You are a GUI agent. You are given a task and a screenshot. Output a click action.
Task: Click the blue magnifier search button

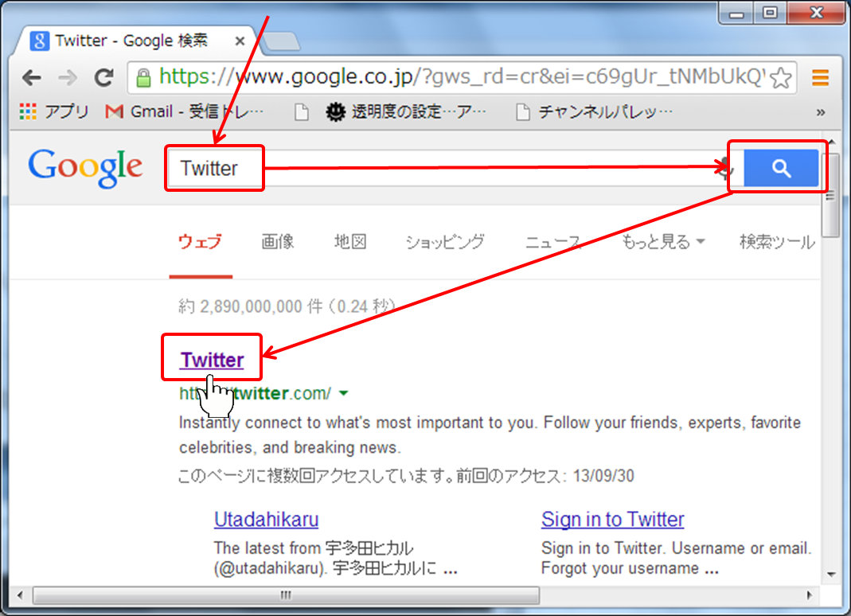[x=781, y=168]
